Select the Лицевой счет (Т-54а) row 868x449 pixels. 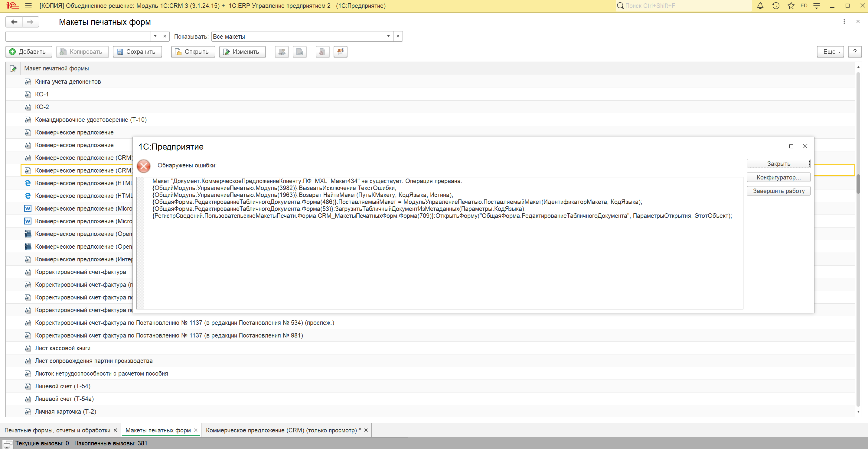(x=430, y=399)
